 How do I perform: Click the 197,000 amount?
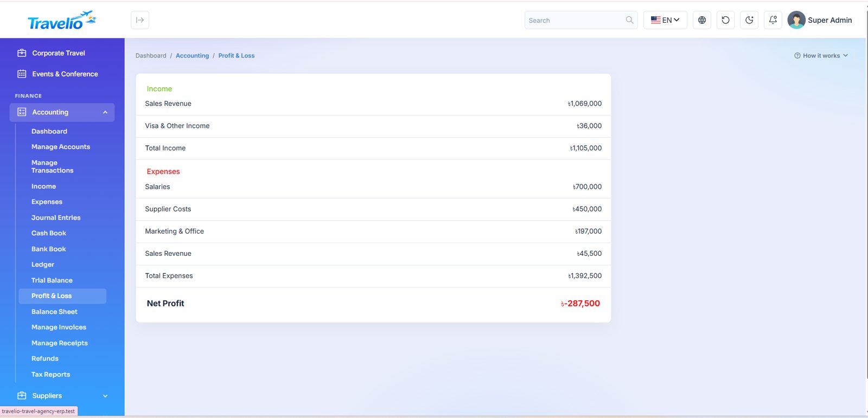[x=589, y=231]
